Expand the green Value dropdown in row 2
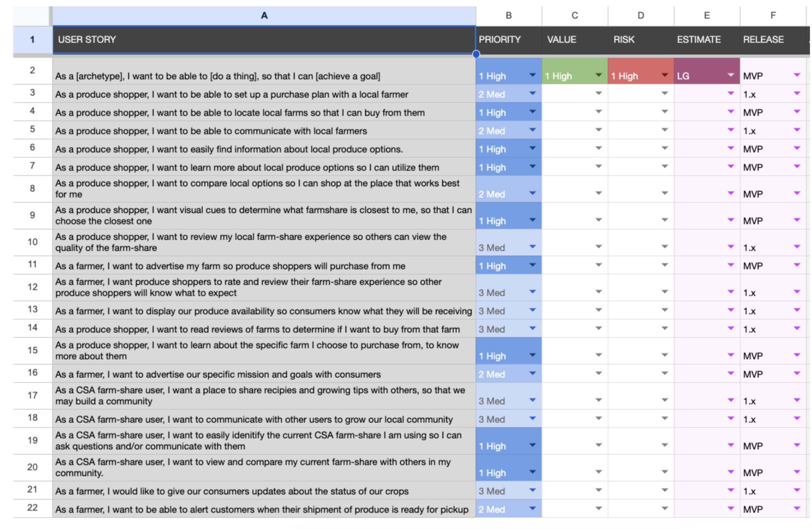812x529 pixels. coord(598,75)
